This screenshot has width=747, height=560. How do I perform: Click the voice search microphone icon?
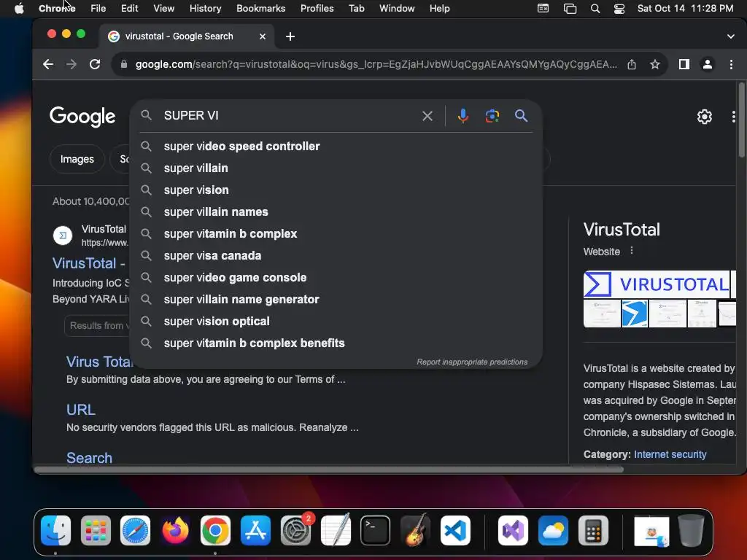pyautogui.click(x=462, y=116)
